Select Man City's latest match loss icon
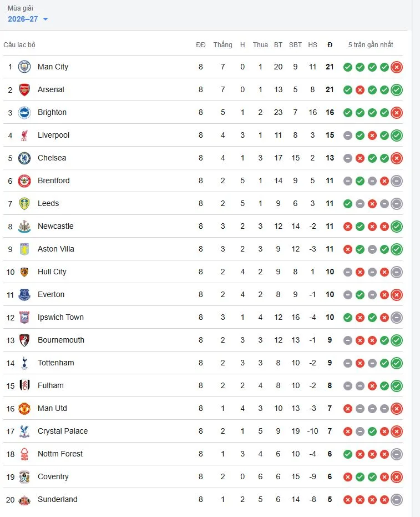Screen dimensions: 420x517 397,67
